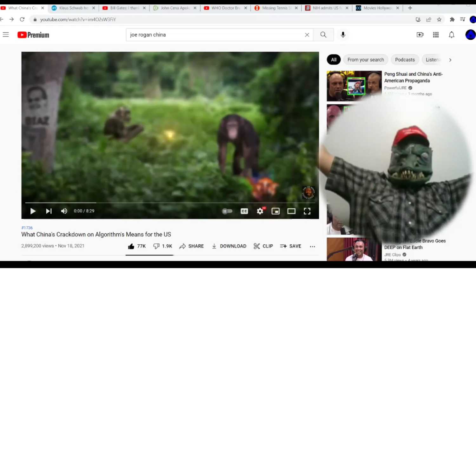Enter full screen mode
The width and height of the screenshot is (476, 476).
coord(307,211)
